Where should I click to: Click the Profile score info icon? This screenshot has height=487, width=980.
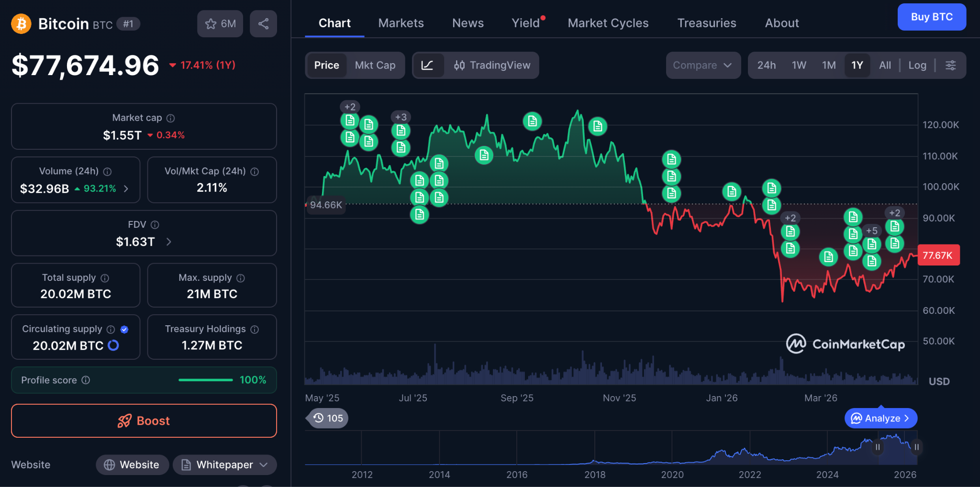86,380
